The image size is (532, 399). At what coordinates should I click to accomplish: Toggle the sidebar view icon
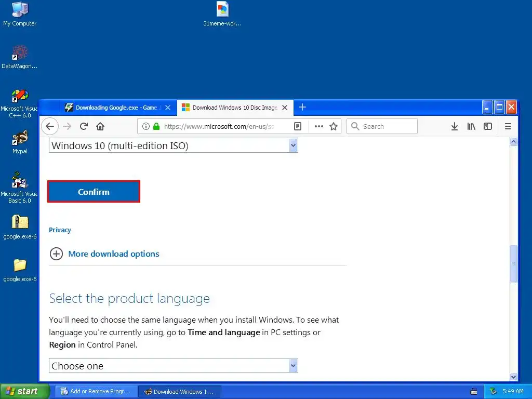coord(487,126)
